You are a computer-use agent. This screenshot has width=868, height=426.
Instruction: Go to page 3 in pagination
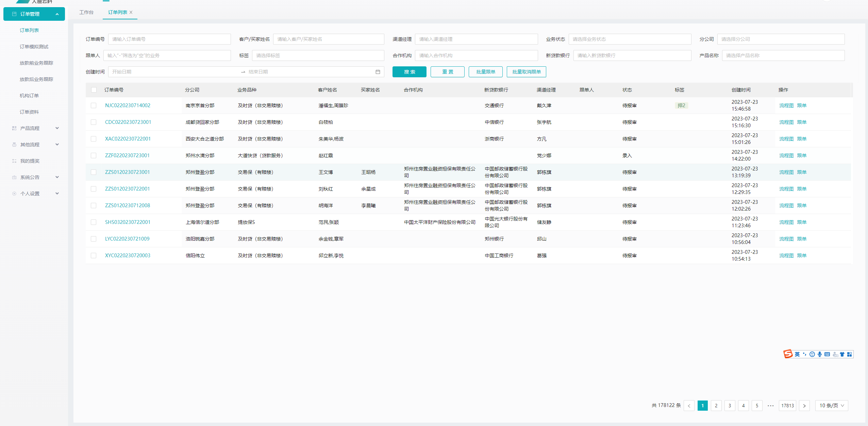pos(730,406)
